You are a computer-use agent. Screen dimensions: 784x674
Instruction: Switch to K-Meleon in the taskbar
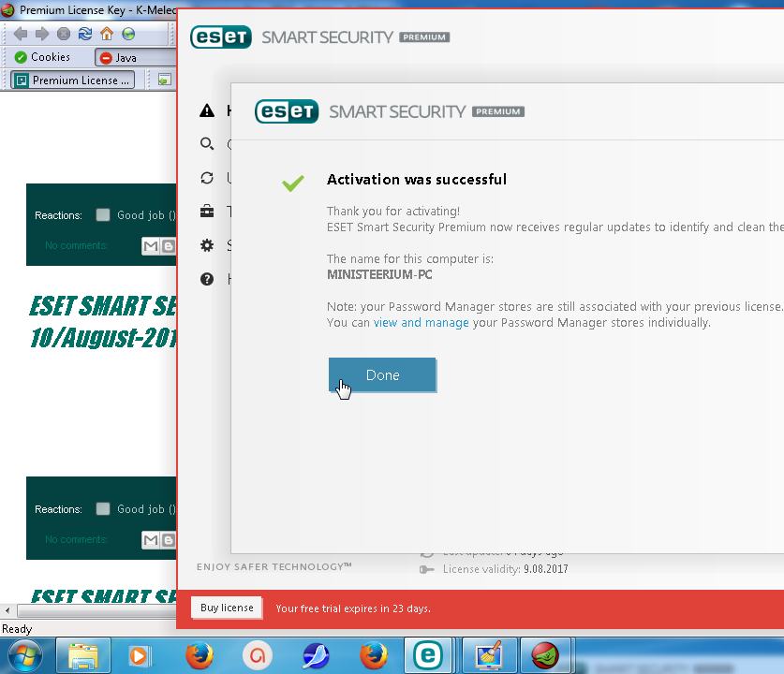tap(545, 655)
